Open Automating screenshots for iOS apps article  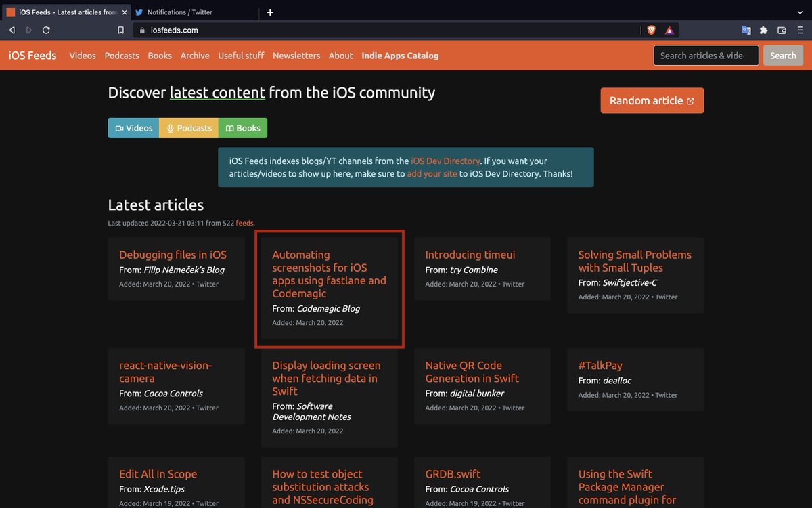pos(330,274)
